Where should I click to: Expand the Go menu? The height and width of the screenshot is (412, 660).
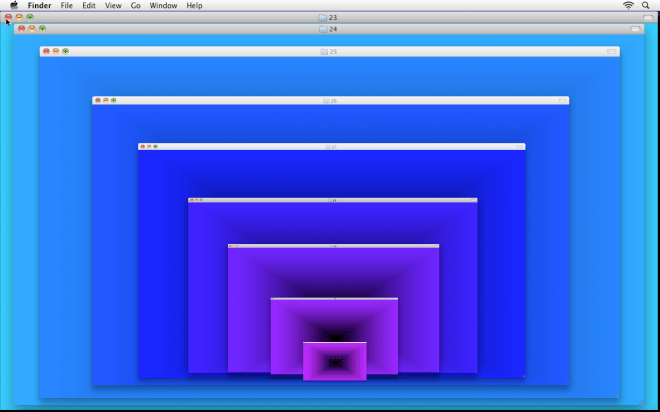pyautogui.click(x=135, y=6)
